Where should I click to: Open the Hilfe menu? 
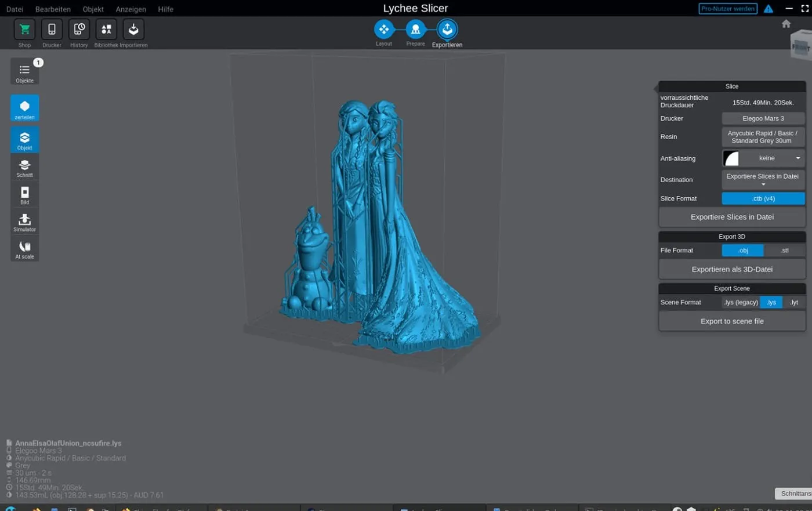pos(165,9)
